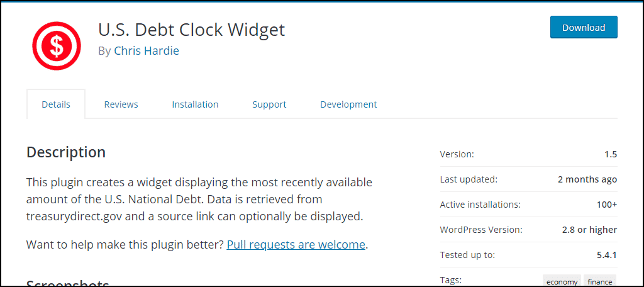This screenshot has height=287, width=644.
Task: Click the Description heading
Action: 66,152
